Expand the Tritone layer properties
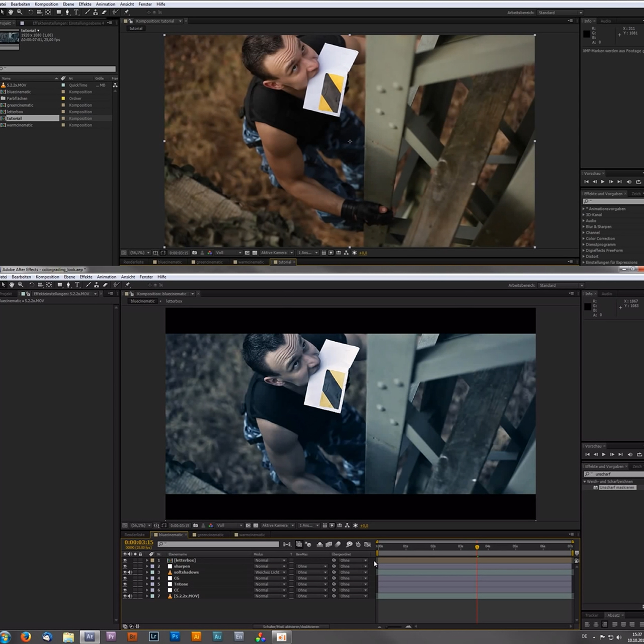Image resolution: width=644 pixels, height=644 pixels. click(147, 584)
